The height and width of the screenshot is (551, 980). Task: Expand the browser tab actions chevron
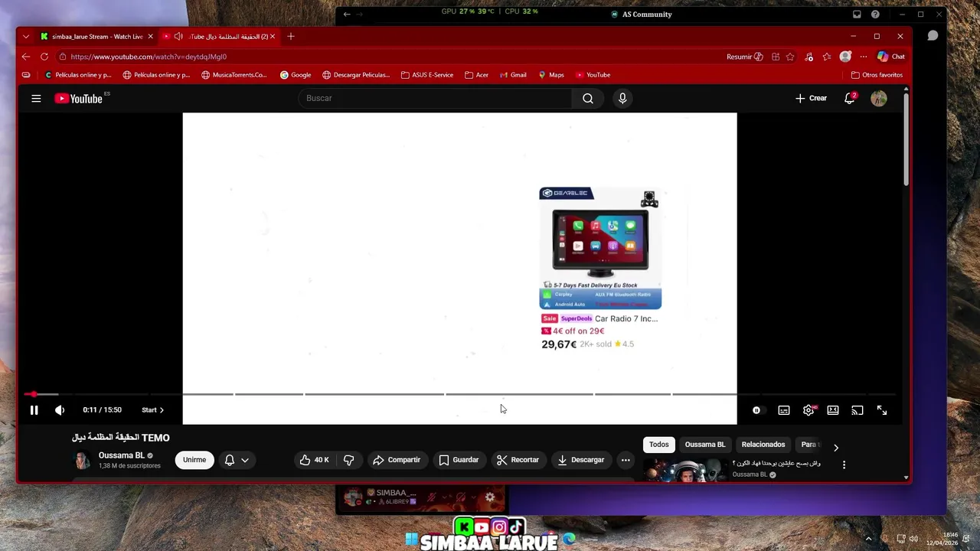tap(26, 37)
